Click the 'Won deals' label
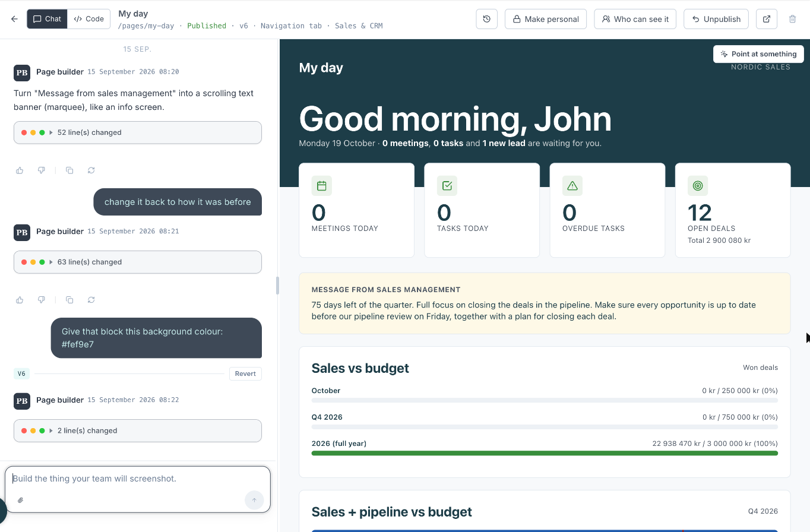The height and width of the screenshot is (532, 810). [x=760, y=368]
